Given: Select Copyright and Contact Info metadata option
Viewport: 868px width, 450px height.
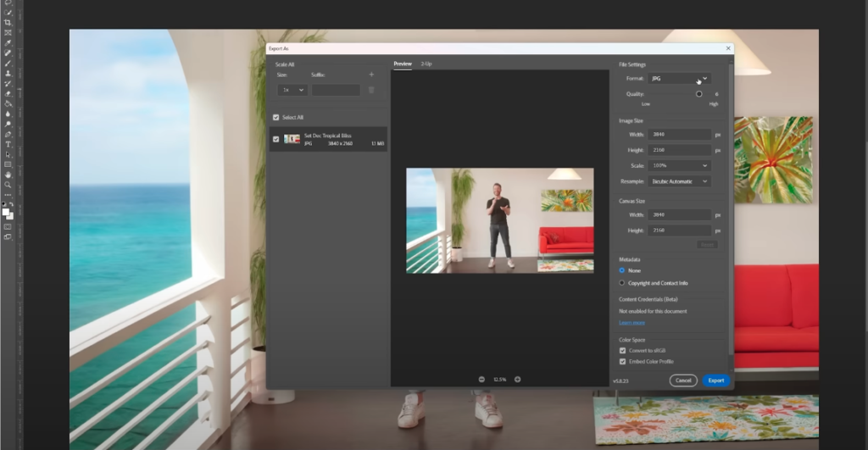Looking at the screenshot, I should pos(622,283).
